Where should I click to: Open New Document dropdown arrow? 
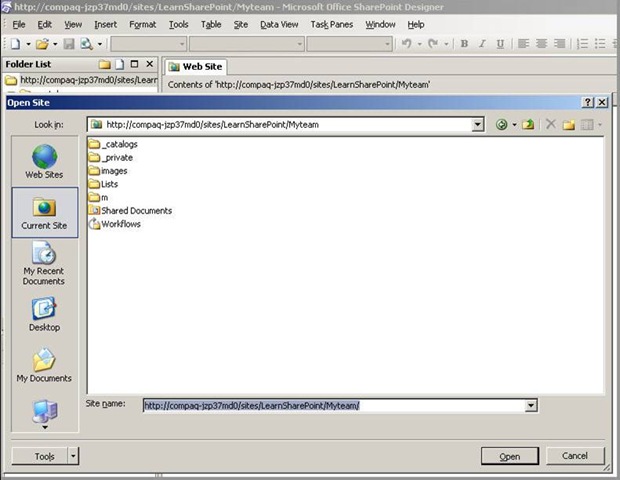[28, 44]
